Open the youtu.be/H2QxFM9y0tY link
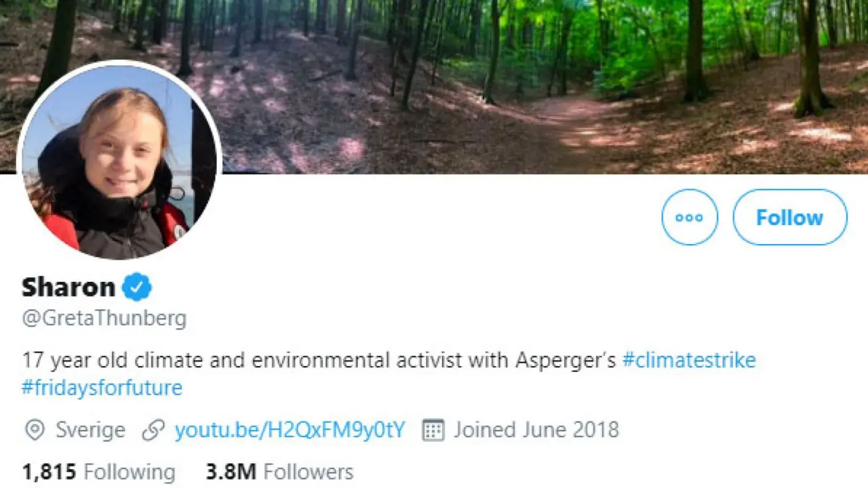The image size is (868, 488). click(x=290, y=430)
